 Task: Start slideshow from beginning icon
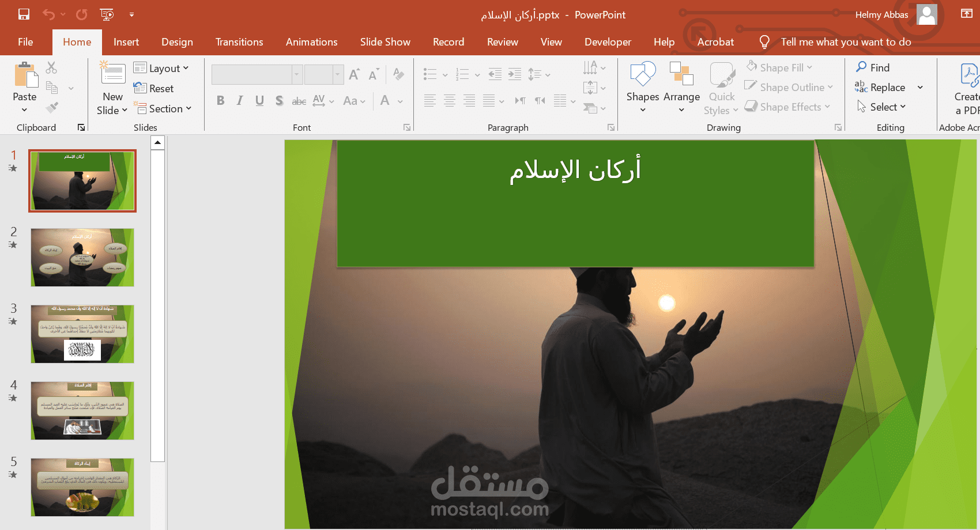pyautogui.click(x=107, y=14)
